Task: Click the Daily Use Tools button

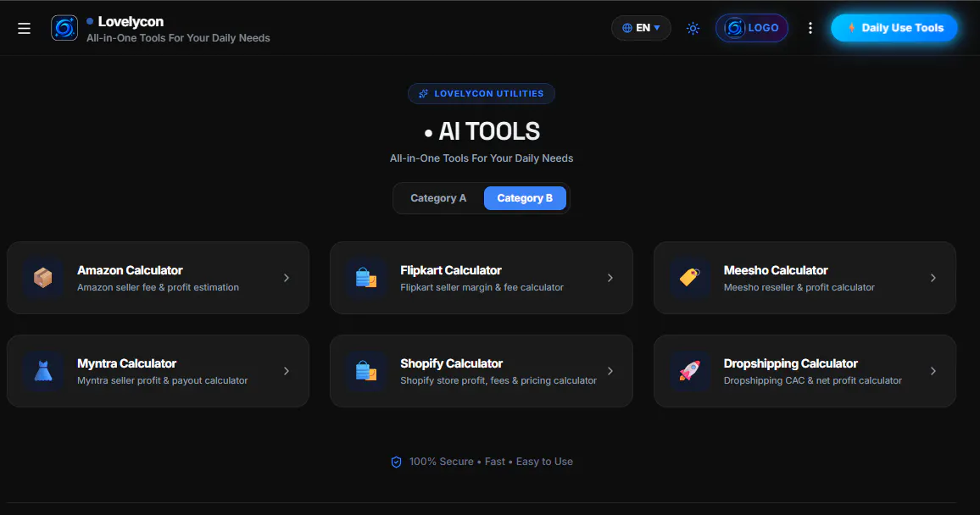Action: (x=894, y=28)
